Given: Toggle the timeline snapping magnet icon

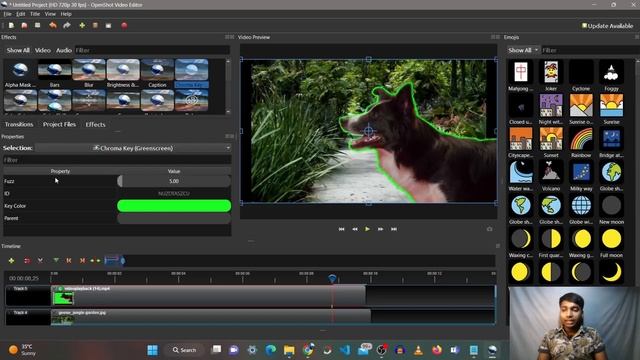Looking at the screenshot, I should [27, 260].
